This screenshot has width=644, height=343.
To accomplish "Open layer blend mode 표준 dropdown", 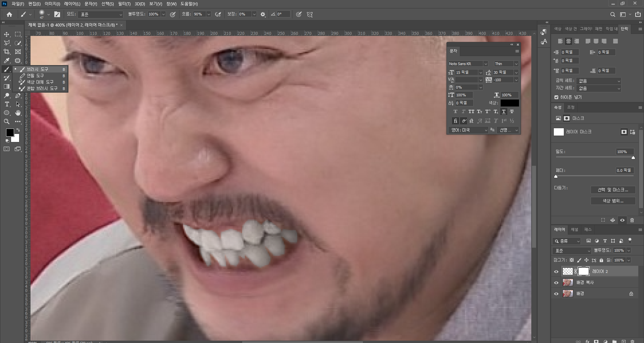I will [572, 251].
